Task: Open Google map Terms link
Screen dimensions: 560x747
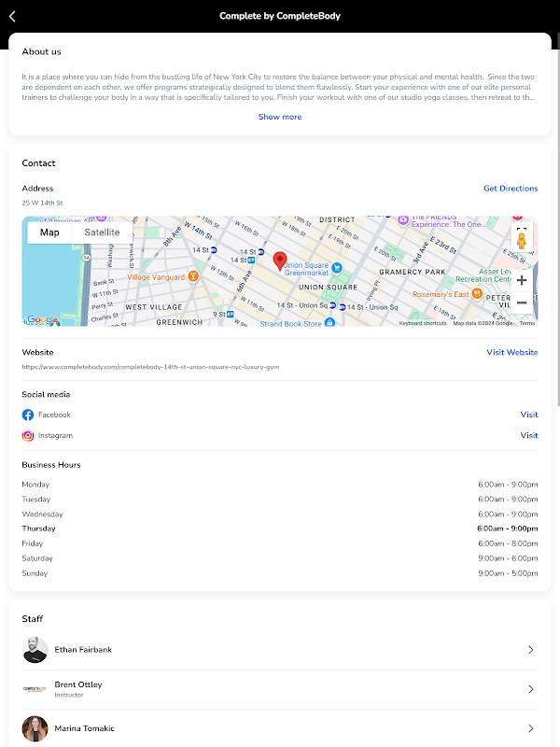Action: [527, 323]
